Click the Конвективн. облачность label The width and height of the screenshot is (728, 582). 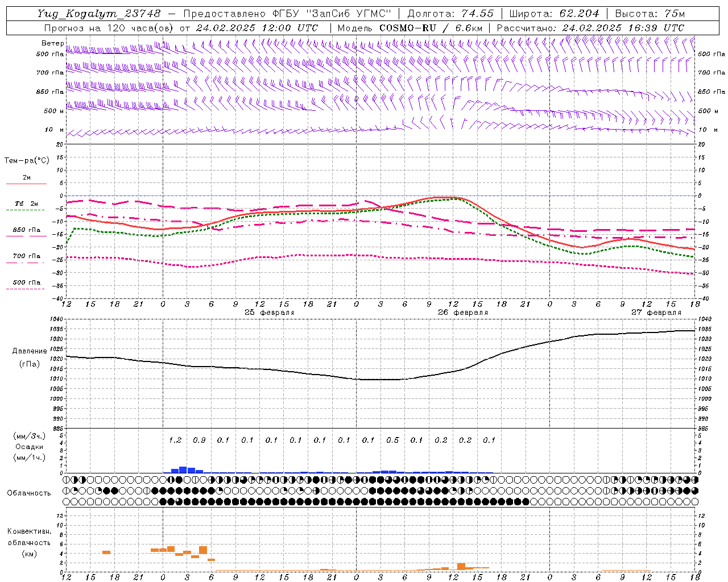[29, 537]
